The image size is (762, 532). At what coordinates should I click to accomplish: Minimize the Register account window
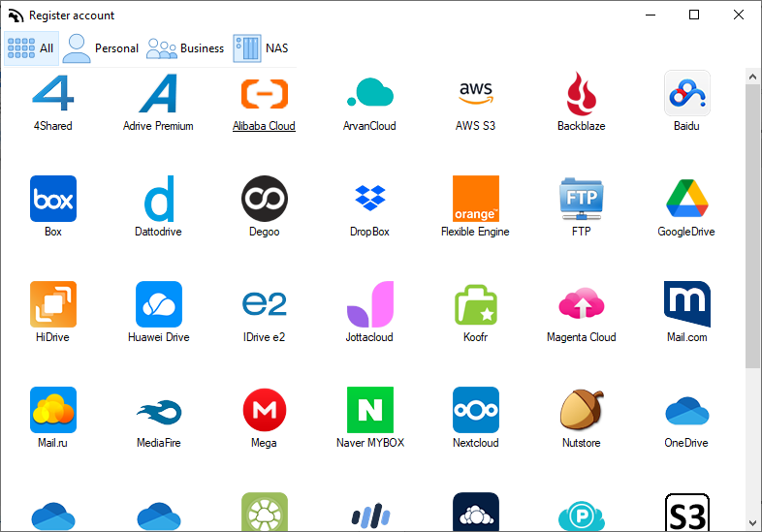point(651,16)
